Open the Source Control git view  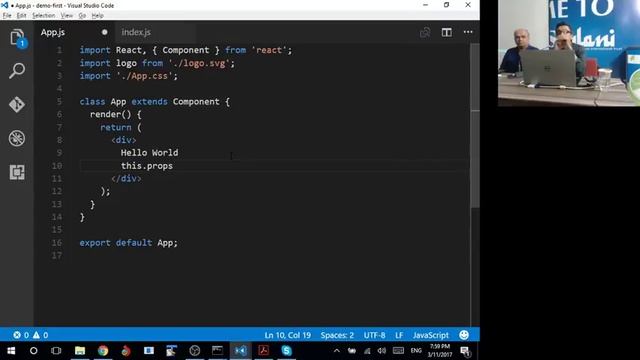(x=17, y=104)
